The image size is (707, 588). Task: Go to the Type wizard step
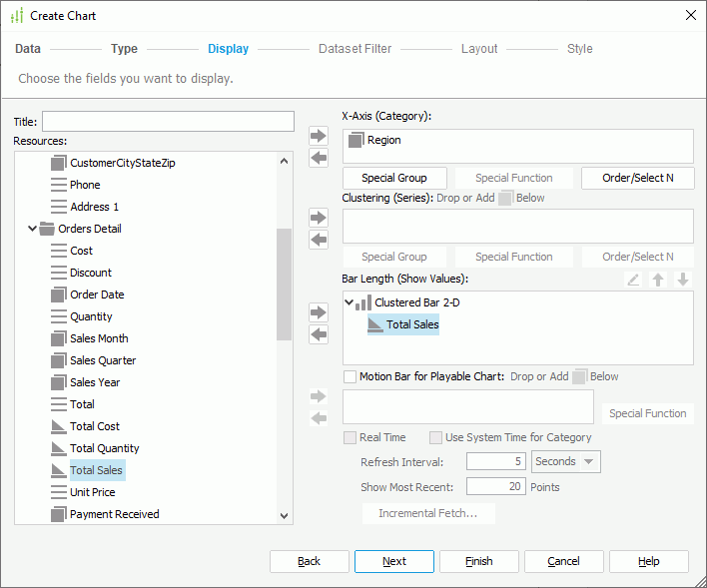pos(124,49)
